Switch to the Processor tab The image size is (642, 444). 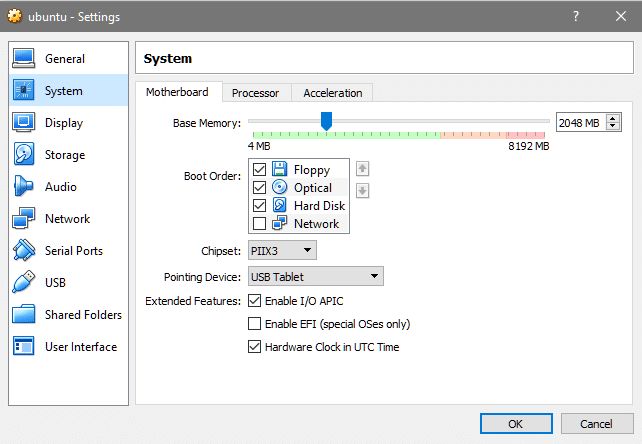[255, 93]
